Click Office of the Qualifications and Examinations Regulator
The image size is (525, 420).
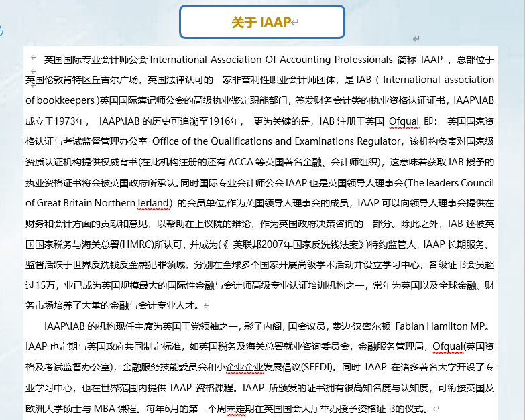coord(276,141)
